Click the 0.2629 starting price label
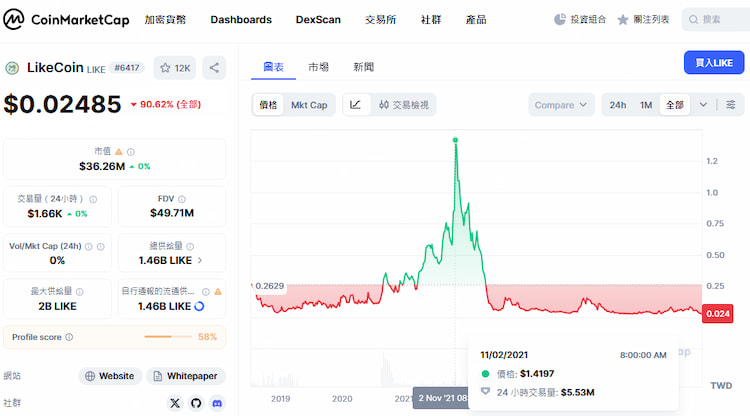Viewport: 750px width, 416px height. coord(269,286)
